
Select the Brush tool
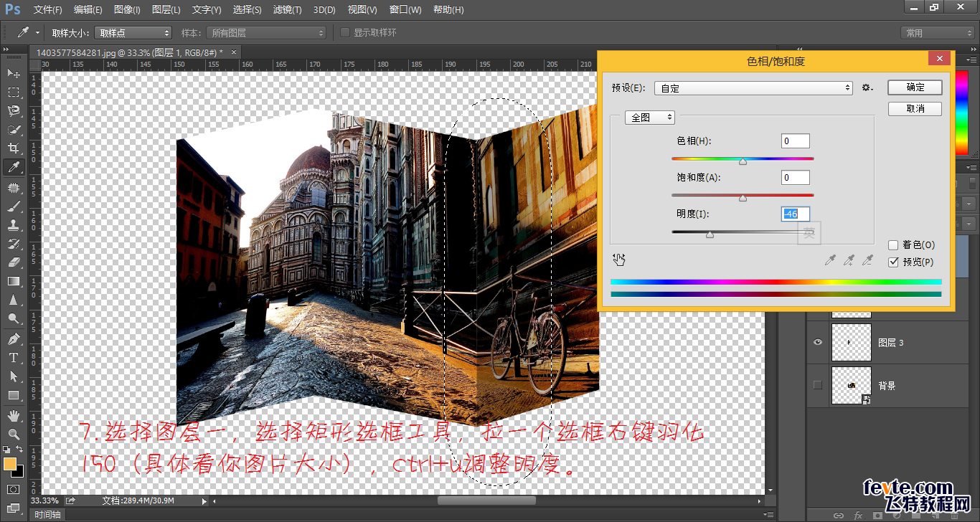point(14,207)
